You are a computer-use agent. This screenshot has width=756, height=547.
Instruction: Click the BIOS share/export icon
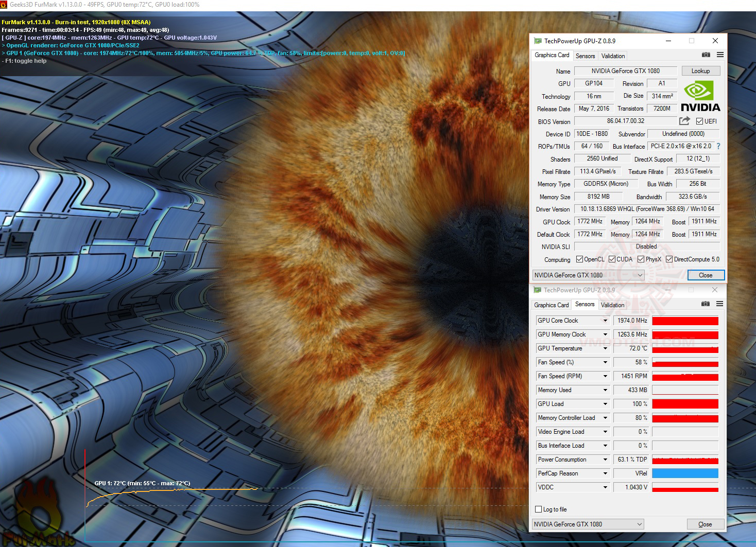click(x=684, y=121)
